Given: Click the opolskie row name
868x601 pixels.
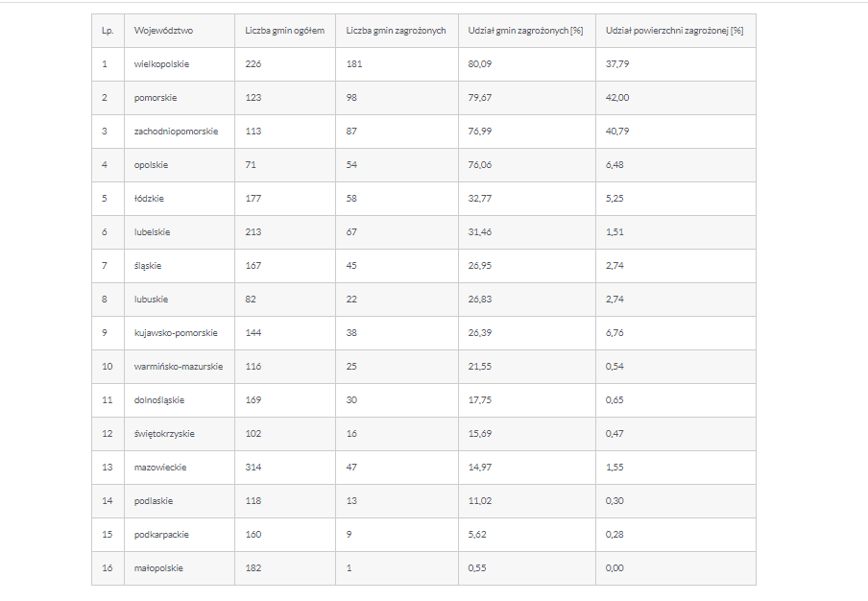Looking at the screenshot, I should point(151,165).
